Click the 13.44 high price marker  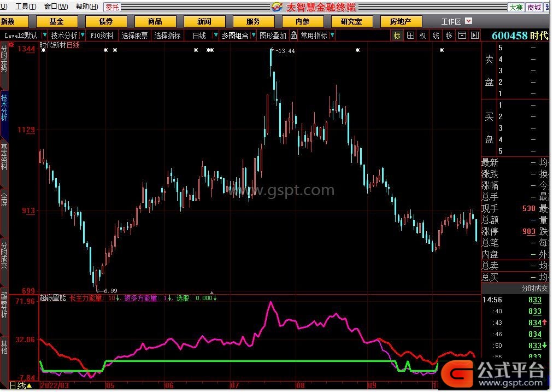pos(286,51)
